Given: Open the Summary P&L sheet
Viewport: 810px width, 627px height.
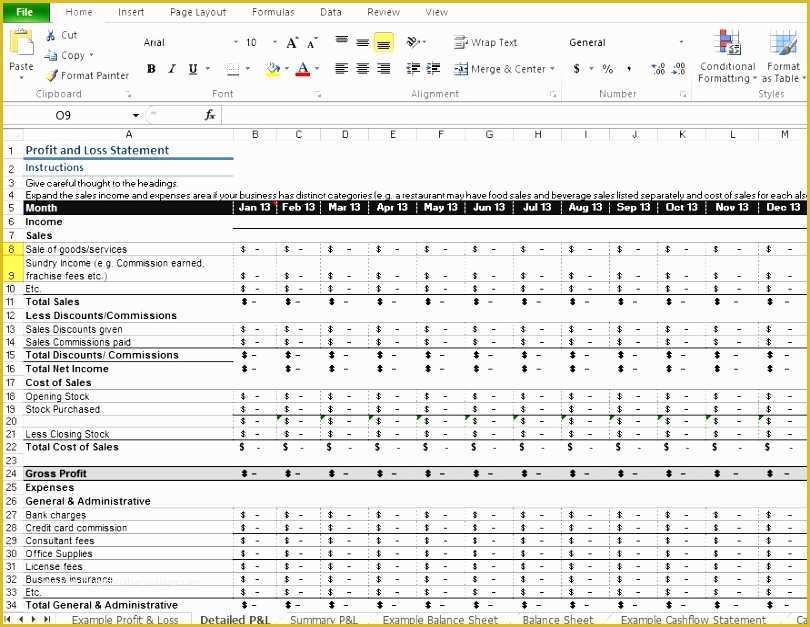Looking at the screenshot, I should click(323, 620).
